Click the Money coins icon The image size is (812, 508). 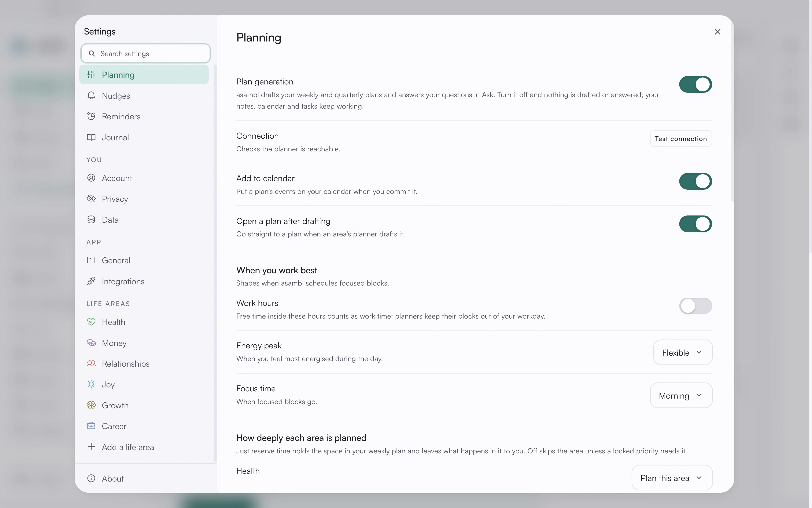coord(91,343)
